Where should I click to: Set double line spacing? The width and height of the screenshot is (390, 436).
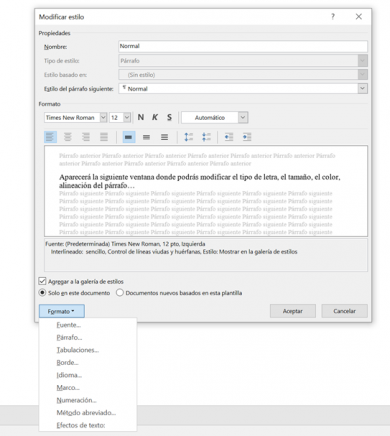(x=164, y=137)
